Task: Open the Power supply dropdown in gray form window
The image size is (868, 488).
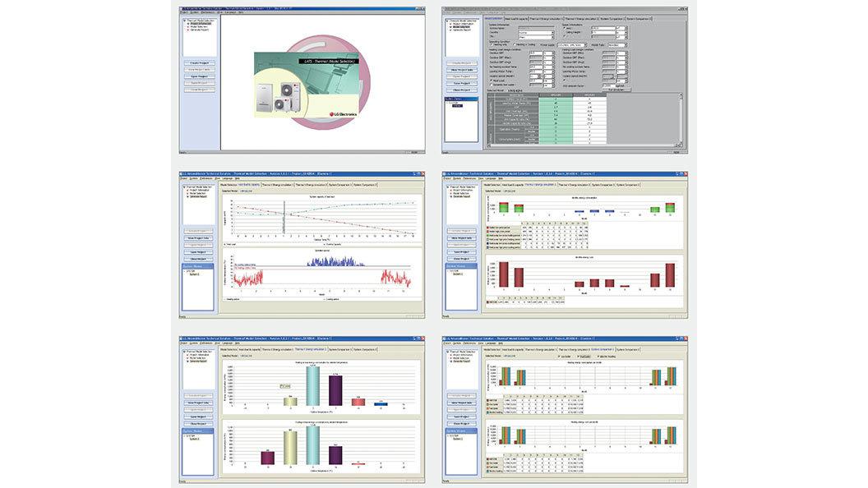Action: 572,45
